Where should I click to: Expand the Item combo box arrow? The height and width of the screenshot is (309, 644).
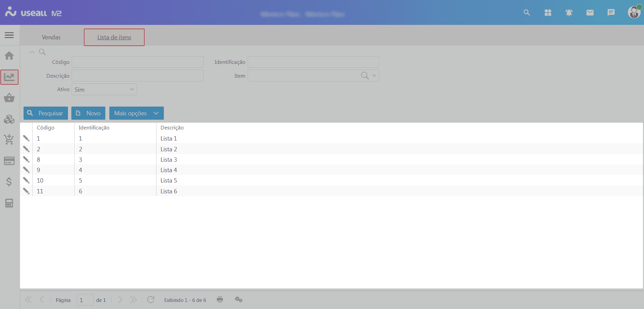(x=374, y=76)
